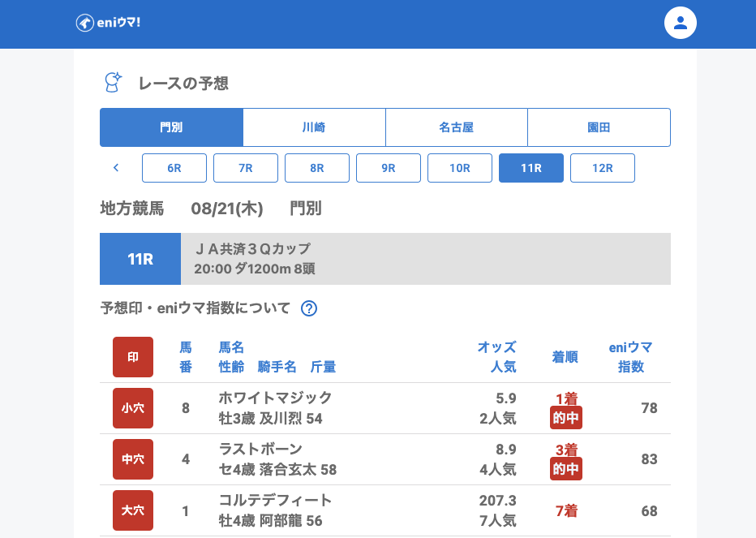
Task: Click the race prediction heading icon
Action: pyautogui.click(x=113, y=82)
